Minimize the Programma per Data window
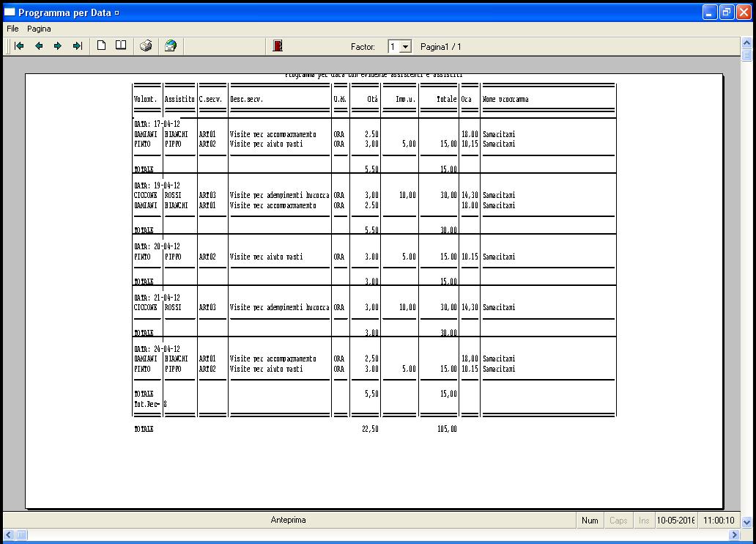This screenshot has height=544, width=756. pos(710,12)
